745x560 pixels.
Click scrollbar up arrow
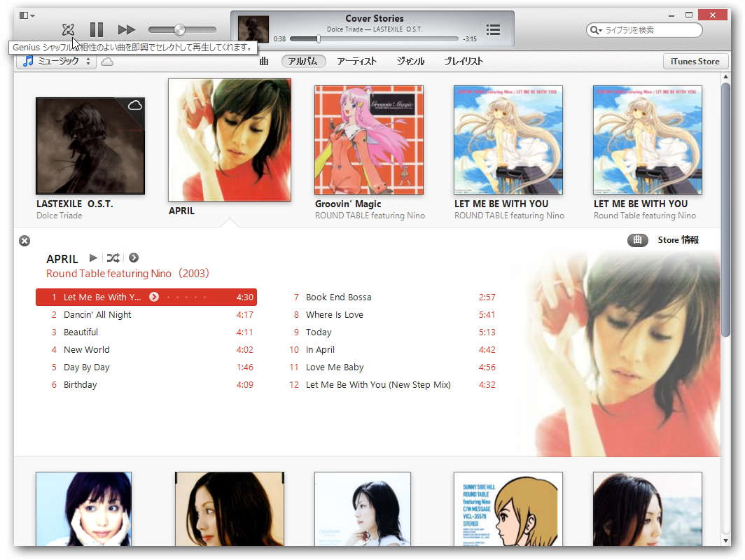(725, 76)
